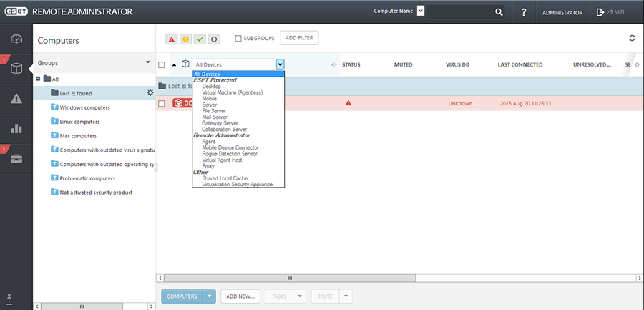644x310 pixels.
Task: Select Desktop from the device list
Action: [212, 87]
